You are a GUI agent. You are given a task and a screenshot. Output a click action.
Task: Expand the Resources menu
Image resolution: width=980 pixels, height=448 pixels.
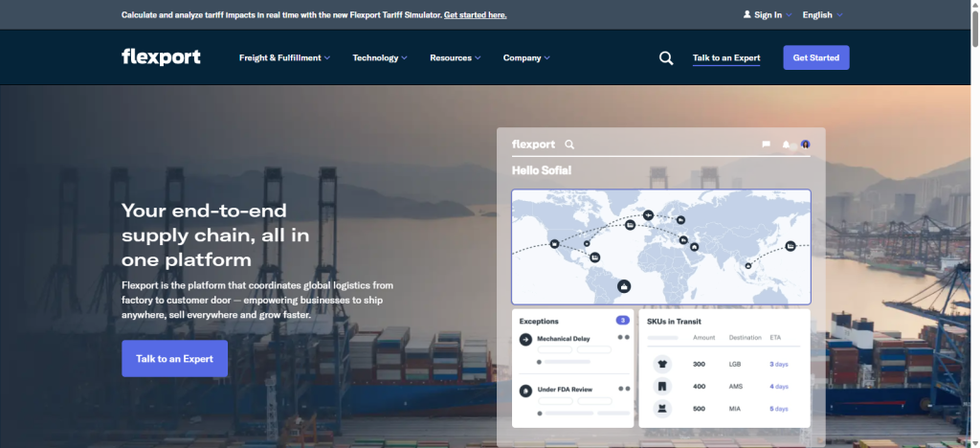pos(455,58)
